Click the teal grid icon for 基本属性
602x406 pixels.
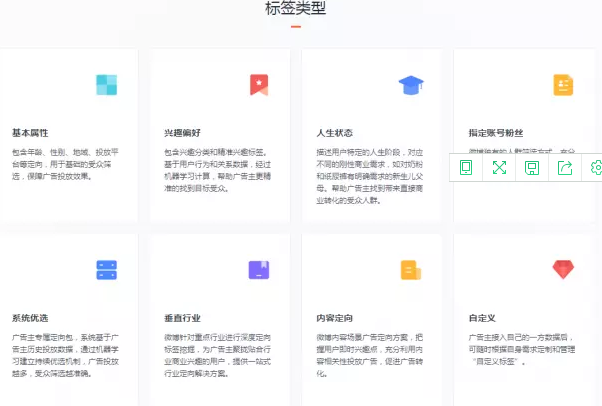(x=106, y=85)
